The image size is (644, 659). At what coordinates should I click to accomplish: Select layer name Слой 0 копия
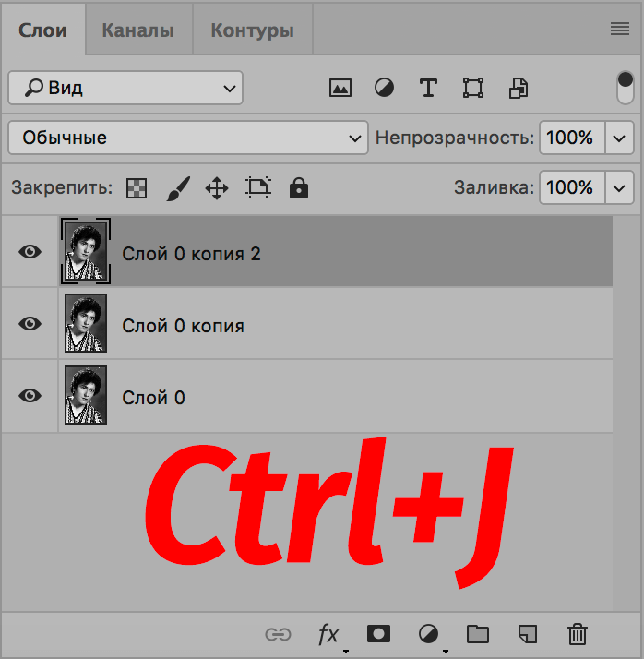(x=184, y=326)
